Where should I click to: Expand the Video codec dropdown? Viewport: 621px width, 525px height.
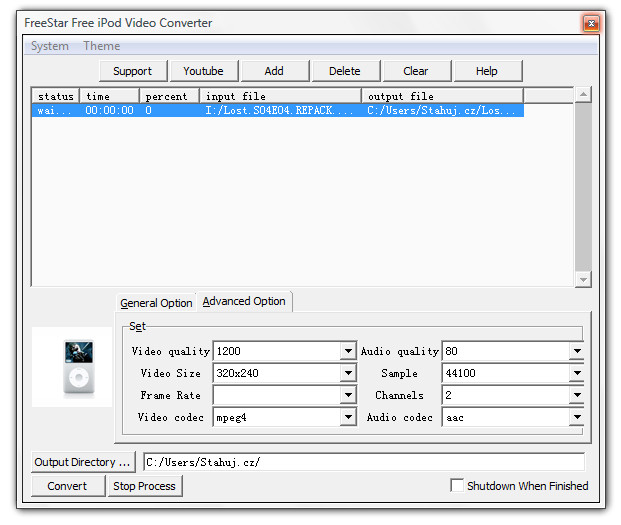348,417
